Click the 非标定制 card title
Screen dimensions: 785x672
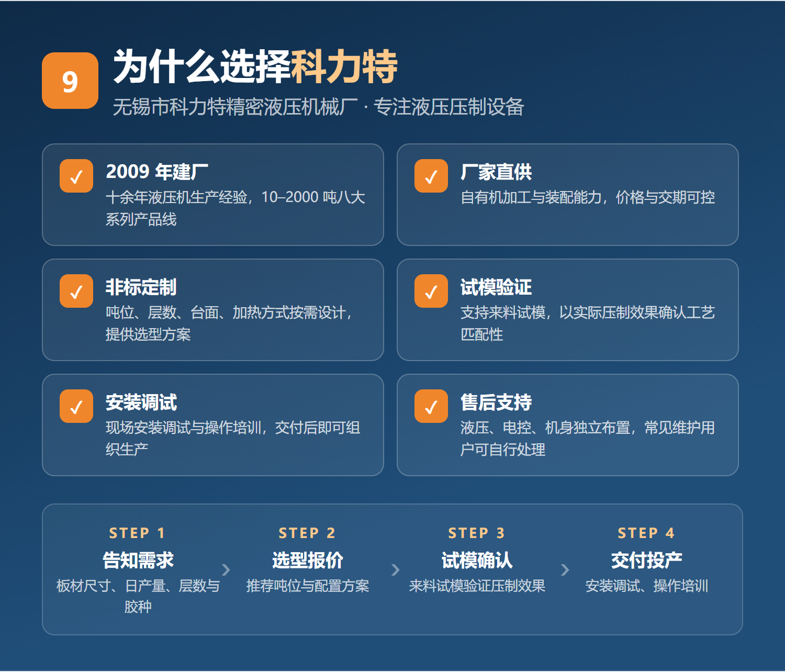[x=141, y=287]
